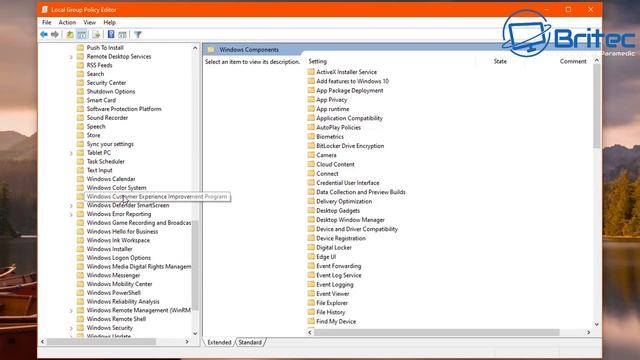
Task: Click settings list vertical scrollbar thumb
Action: point(596,106)
